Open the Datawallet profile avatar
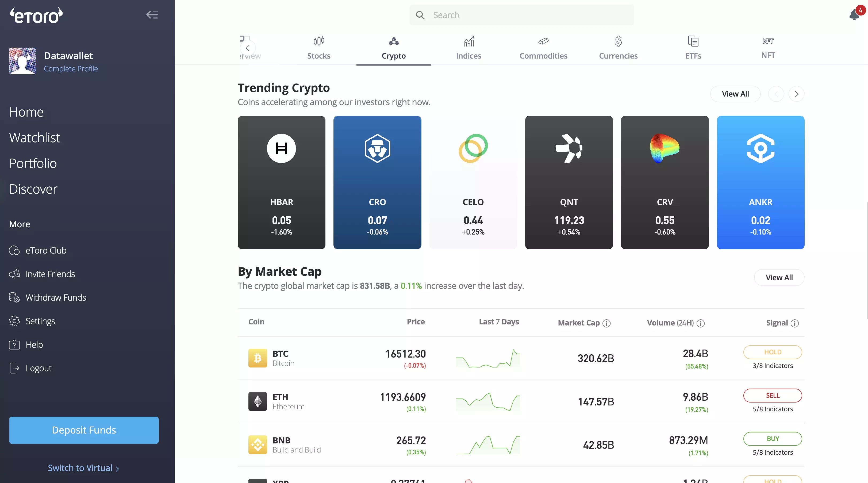868x483 pixels. point(22,61)
